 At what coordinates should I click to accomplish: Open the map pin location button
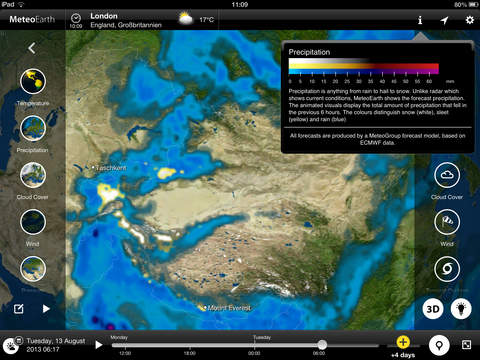(x=439, y=345)
